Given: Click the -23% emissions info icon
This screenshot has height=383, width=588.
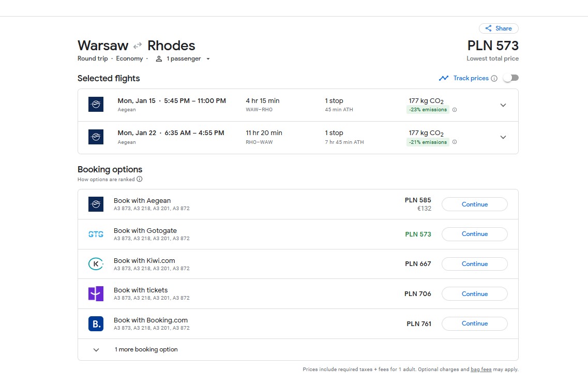Looking at the screenshot, I should [455, 110].
